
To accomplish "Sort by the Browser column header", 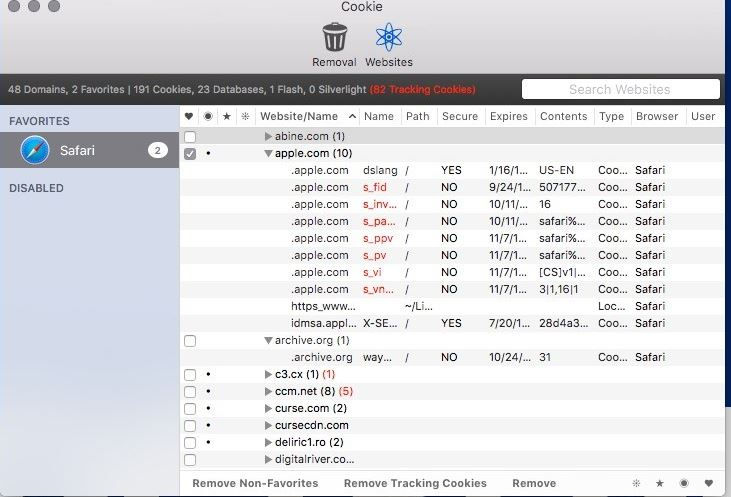I will [x=657, y=116].
